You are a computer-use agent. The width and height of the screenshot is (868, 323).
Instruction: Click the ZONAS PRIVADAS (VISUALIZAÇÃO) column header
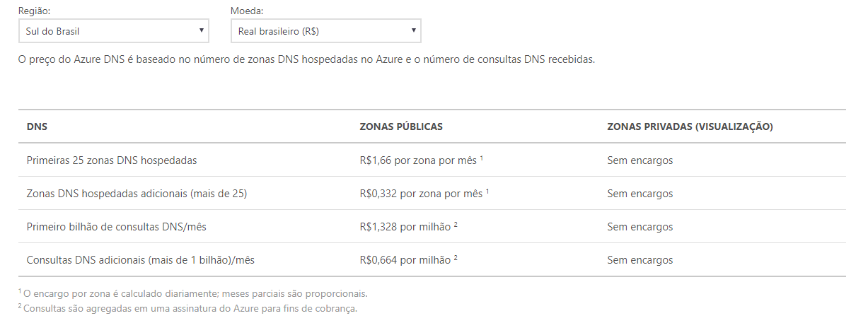tap(690, 127)
